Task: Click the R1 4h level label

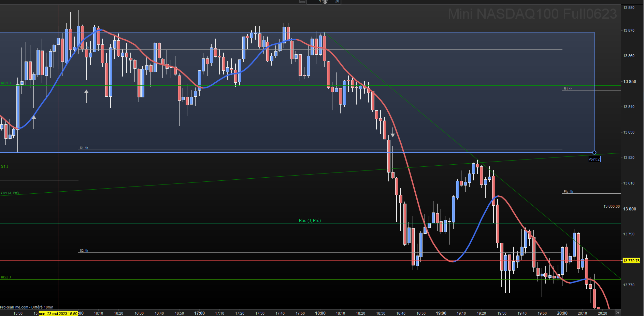Action: pos(568,89)
